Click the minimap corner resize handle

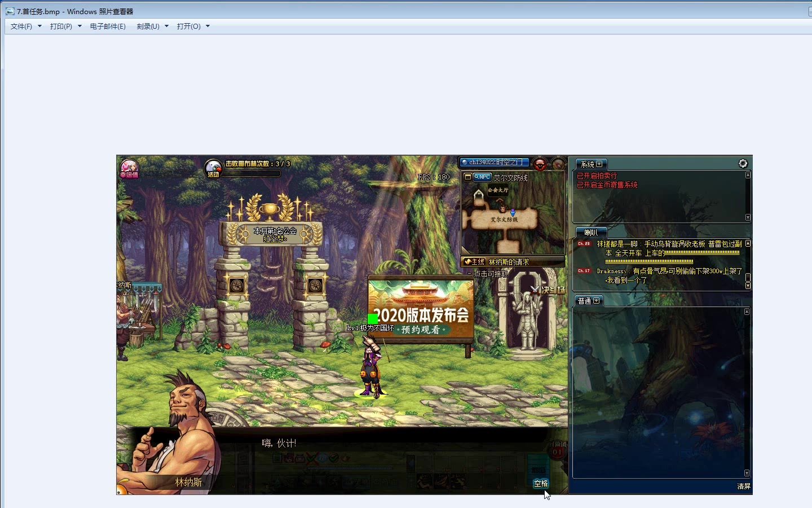coord(466,250)
